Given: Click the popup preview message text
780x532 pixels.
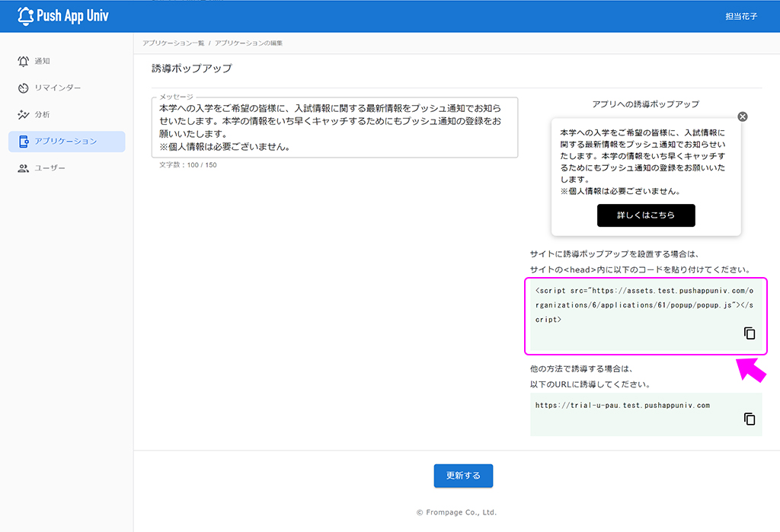Looking at the screenshot, I should [643, 162].
